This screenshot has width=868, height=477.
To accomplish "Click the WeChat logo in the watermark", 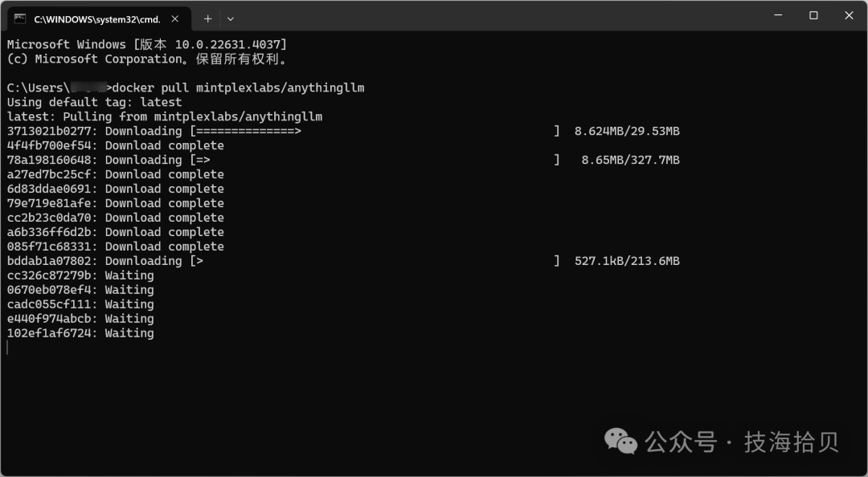I will pyautogui.click(x=620, y=441).
